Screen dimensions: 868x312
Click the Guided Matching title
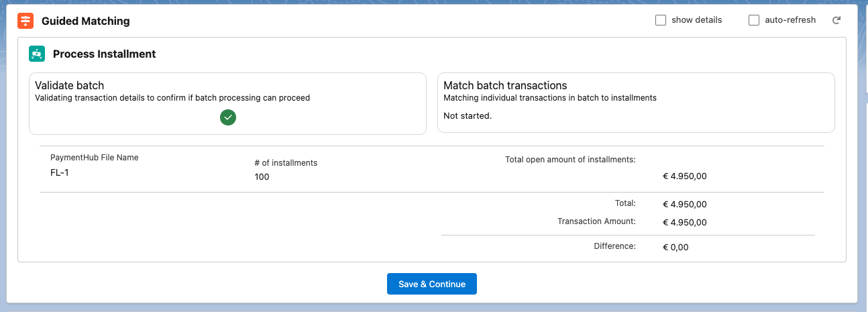(x=86, y=21)
